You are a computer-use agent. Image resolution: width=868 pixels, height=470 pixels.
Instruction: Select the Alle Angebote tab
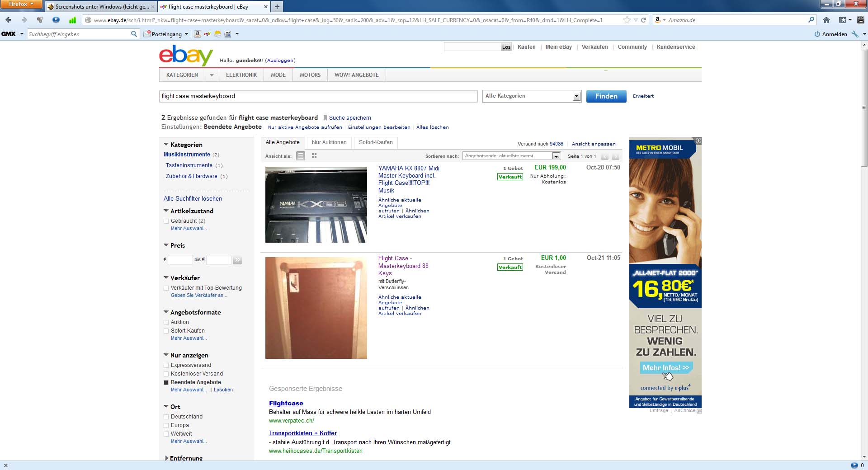283,142
